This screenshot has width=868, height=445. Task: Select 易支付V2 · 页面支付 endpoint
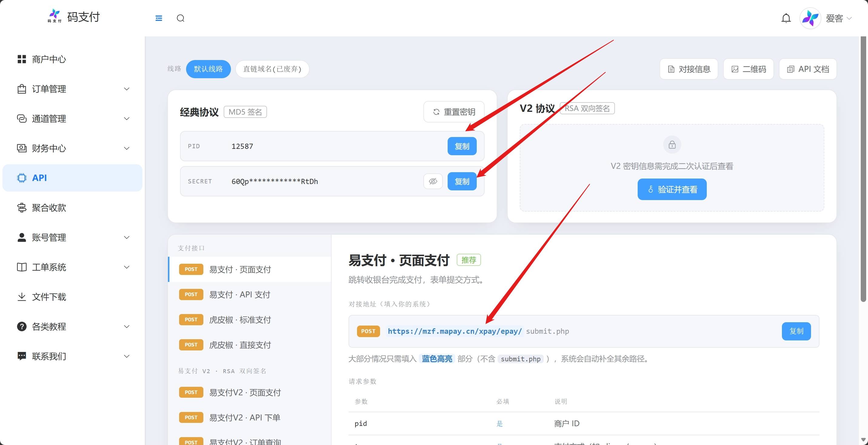click(250, 393)
